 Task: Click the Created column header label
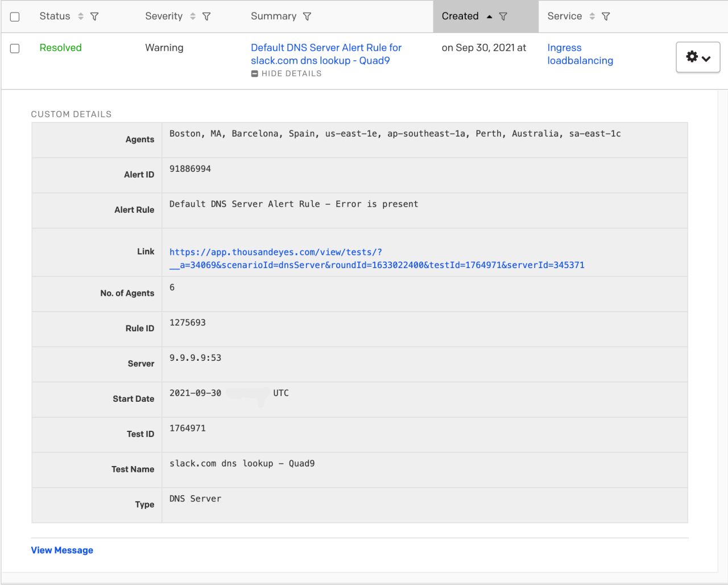460,17
